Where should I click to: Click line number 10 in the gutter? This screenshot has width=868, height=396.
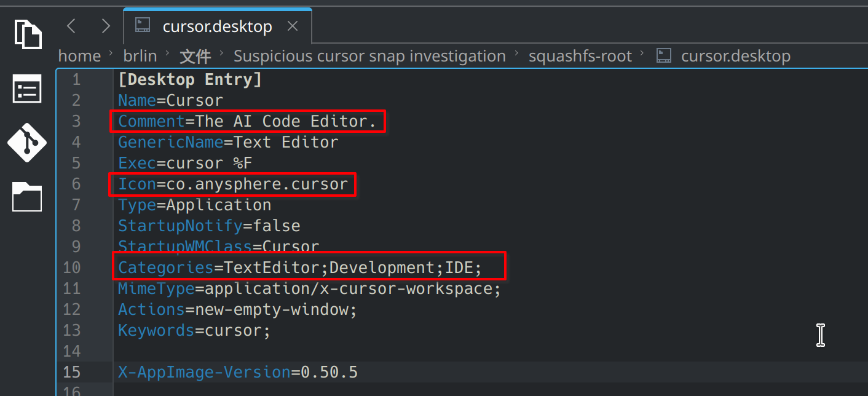(71, 267)
